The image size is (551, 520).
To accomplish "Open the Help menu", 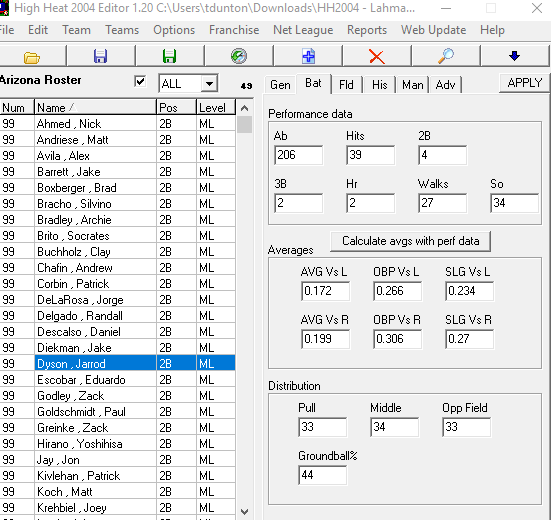I will coord(492,30).
